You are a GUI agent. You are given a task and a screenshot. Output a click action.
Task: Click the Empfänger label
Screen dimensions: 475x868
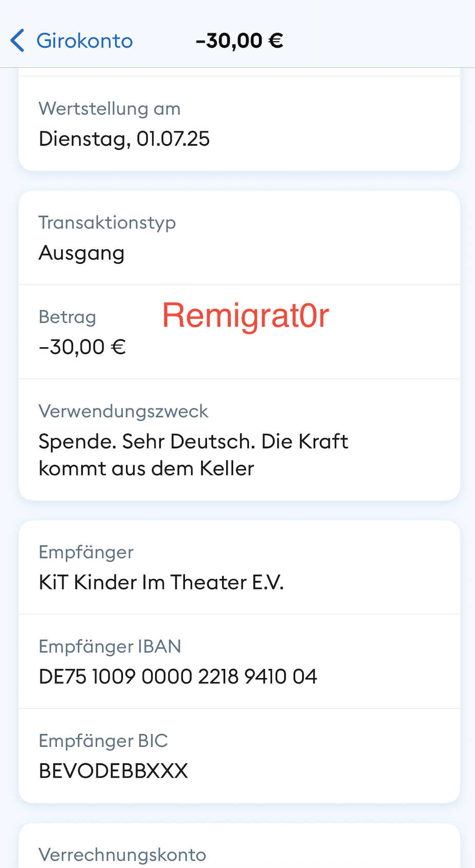click(x=86, y=552)
